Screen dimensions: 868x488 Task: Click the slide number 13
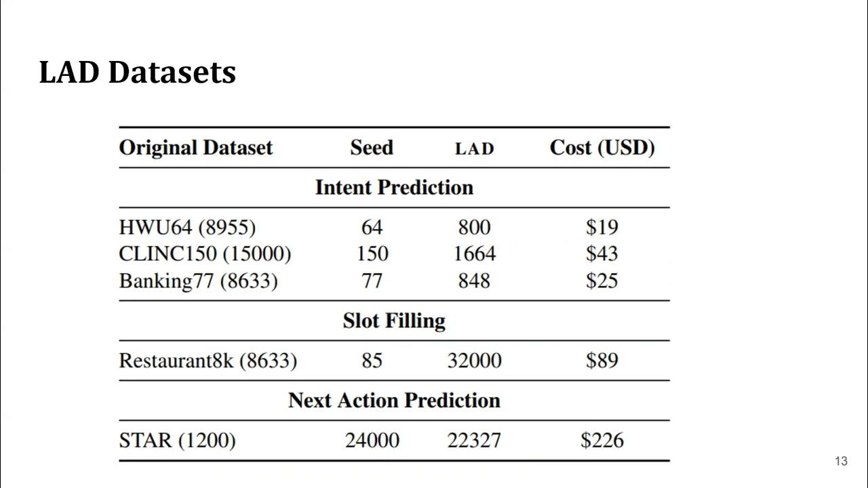(x=841, y=462)
